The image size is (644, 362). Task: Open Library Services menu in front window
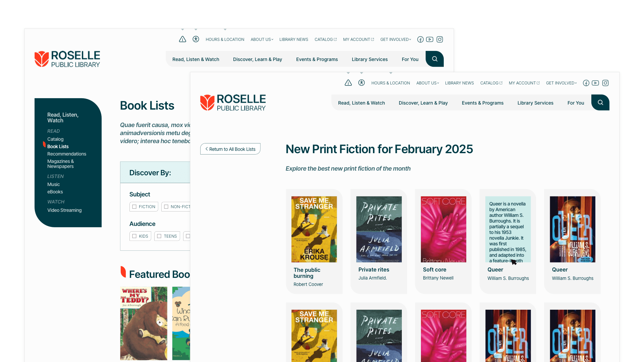[535, 103]
